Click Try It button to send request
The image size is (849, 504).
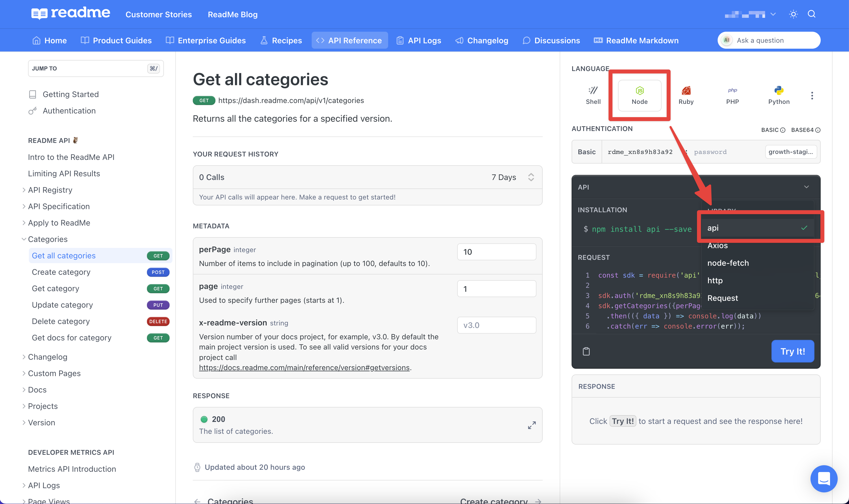pos(793,351)
